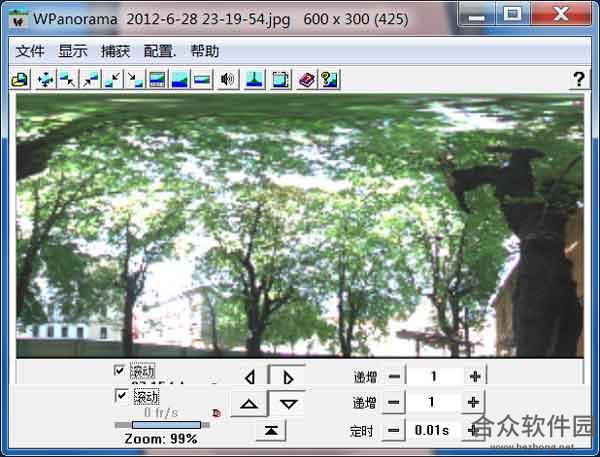Click the film frame capture toolbar icon
The height and width of the screenshot is (457, 600).
pos(280,80)
